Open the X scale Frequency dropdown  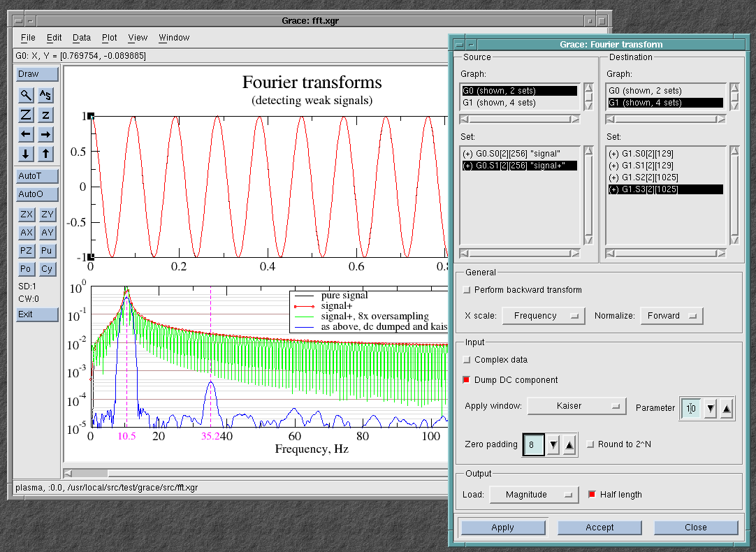(x=544, y=316)
